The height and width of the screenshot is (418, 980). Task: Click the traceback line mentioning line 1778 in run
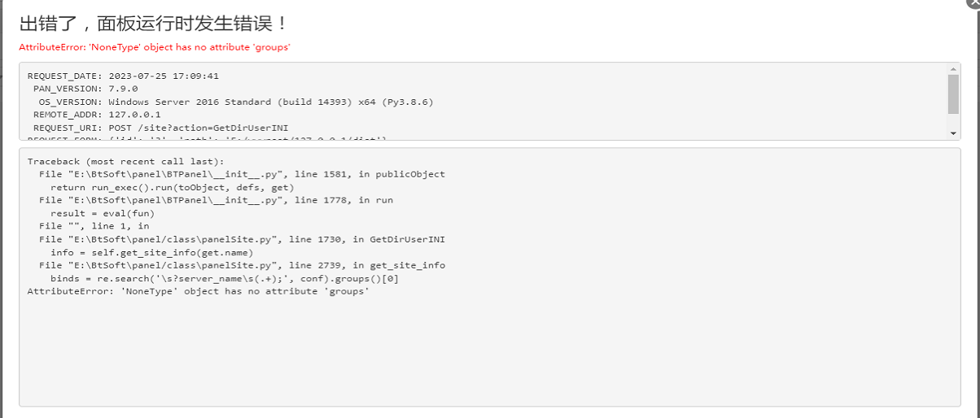pyautogui.click(x=216, y=200)
